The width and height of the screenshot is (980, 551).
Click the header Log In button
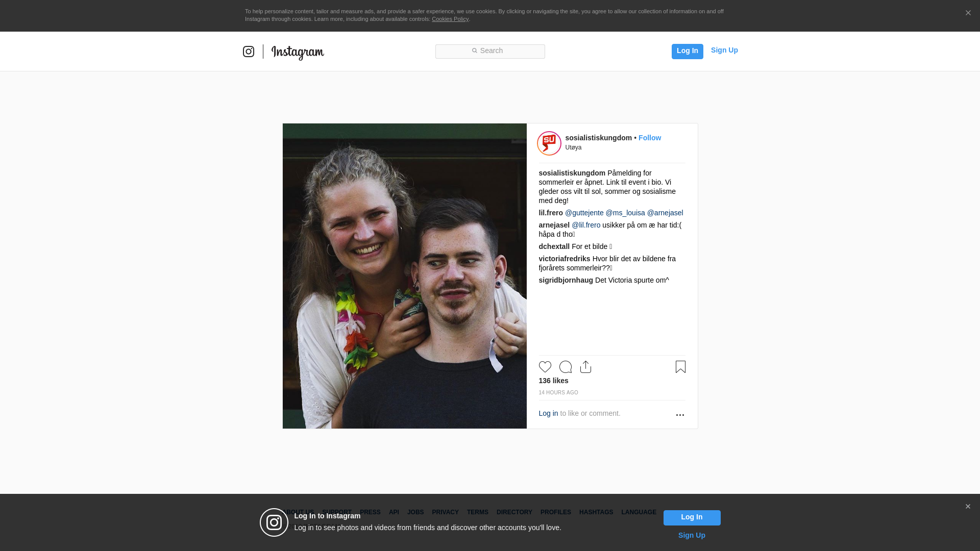(688, 51)
